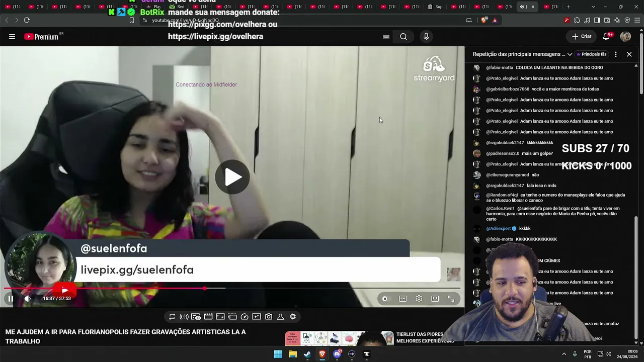Open Brave Rewards triangle icon
The width and height of the screenshot is (644, 362).
point(495,20)
